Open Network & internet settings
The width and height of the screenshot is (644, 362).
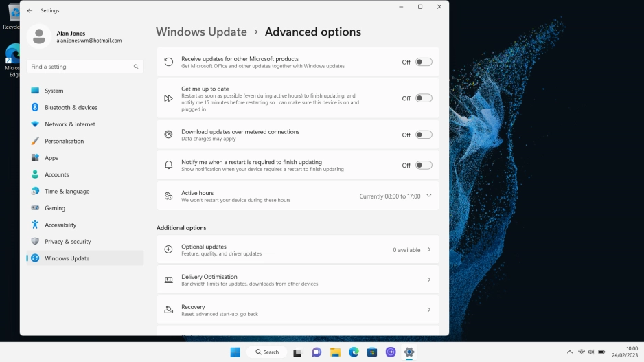click(85, 124)
